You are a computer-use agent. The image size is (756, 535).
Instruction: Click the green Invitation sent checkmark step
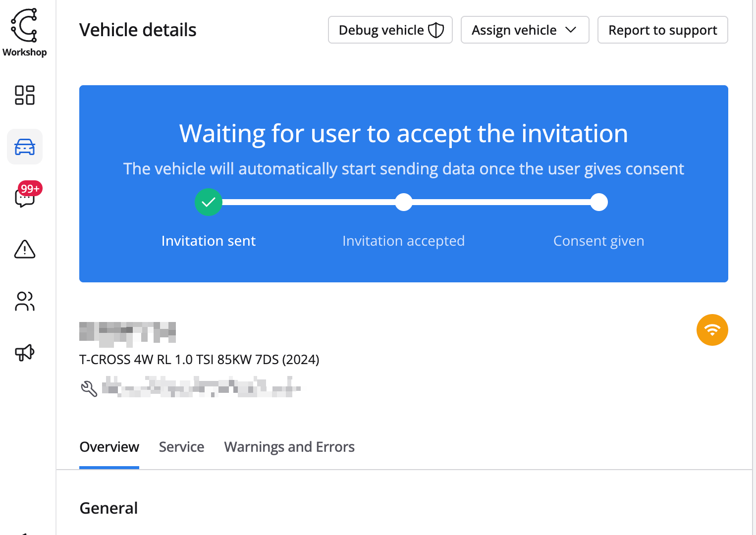[x=209, y=202]
